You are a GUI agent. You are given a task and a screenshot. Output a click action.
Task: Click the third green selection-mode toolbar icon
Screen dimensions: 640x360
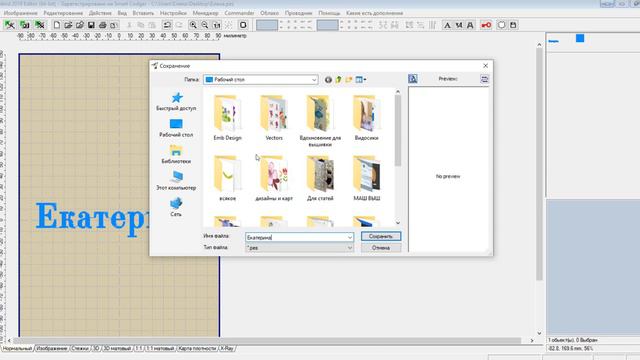click(x=39, y=25)
